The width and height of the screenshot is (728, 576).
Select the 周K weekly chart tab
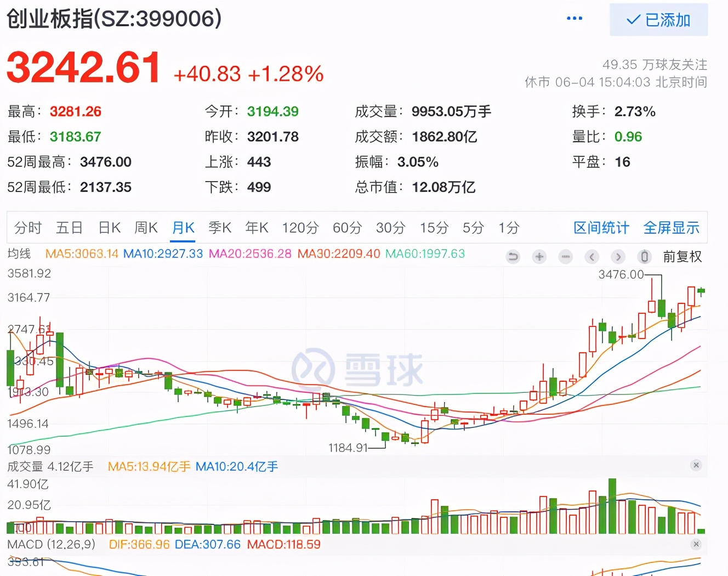click(146, 228)
